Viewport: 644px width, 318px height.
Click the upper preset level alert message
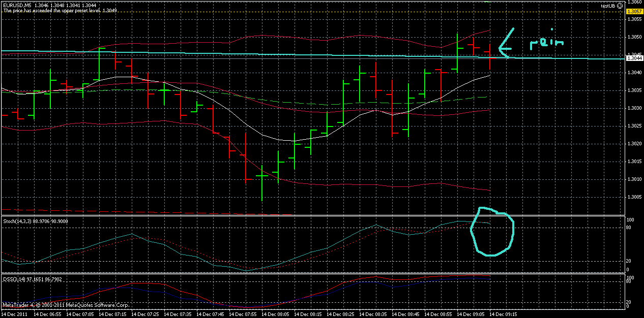[x=60, y=10]
